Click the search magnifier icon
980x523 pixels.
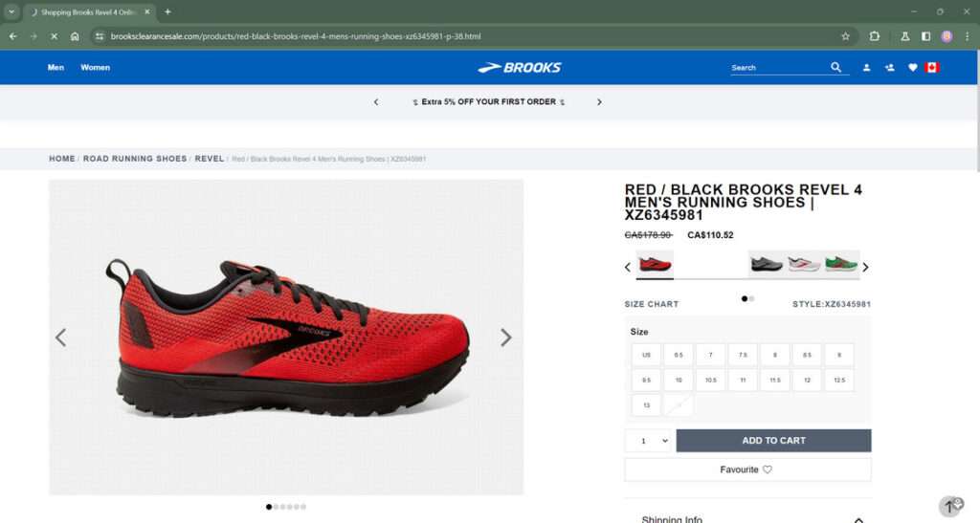(835, 67)
